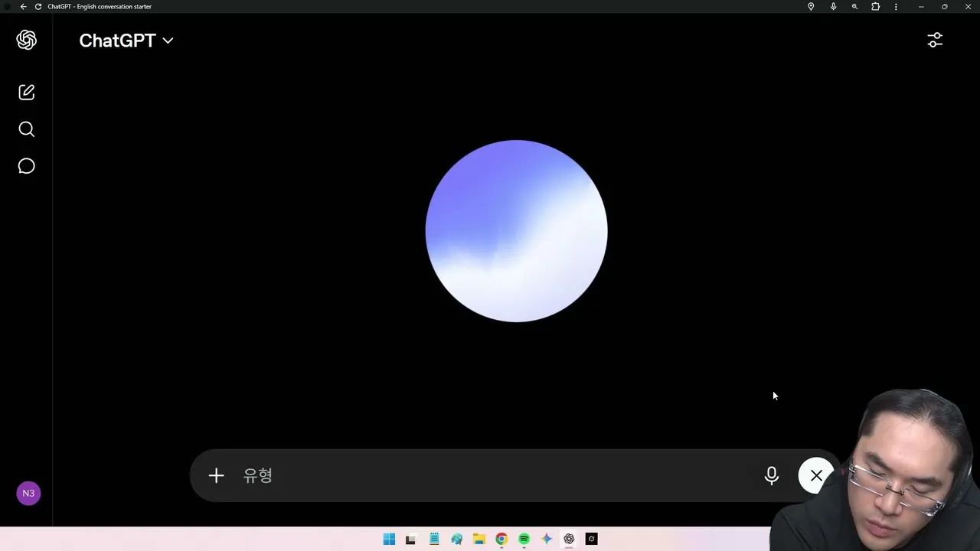Click the zoom magnifier icon in title bar
The width and height of the screenshot is (980, 551).
click(854, 7)
